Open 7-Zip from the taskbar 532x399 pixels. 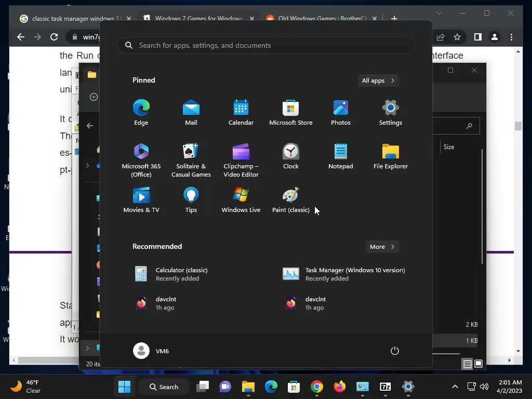point(385,387)
